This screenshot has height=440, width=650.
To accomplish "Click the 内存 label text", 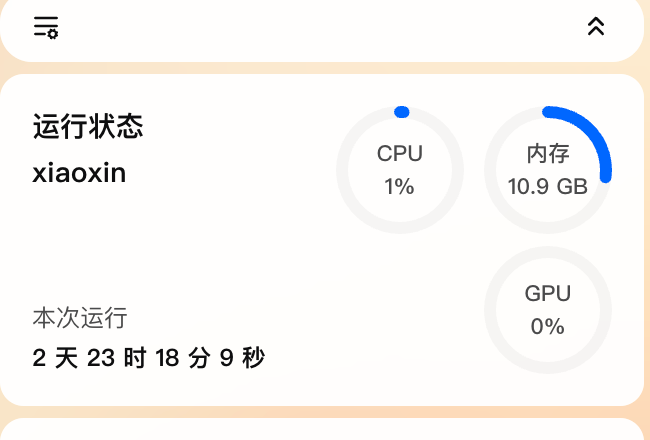I will click(548, 153).
